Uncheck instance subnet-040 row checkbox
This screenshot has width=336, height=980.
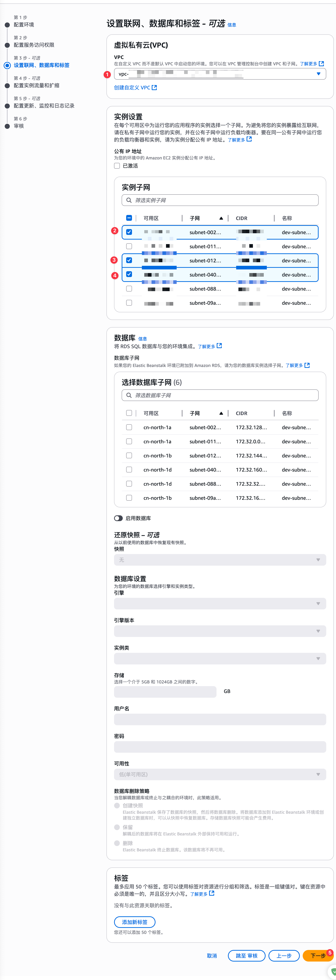[x=129, y=274]
